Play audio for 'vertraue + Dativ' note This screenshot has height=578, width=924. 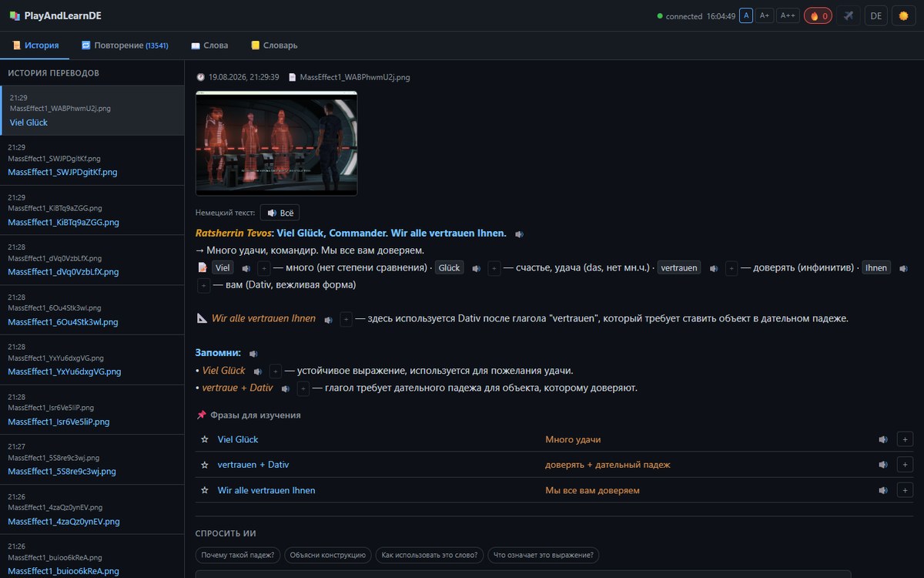tap(286, 388)
